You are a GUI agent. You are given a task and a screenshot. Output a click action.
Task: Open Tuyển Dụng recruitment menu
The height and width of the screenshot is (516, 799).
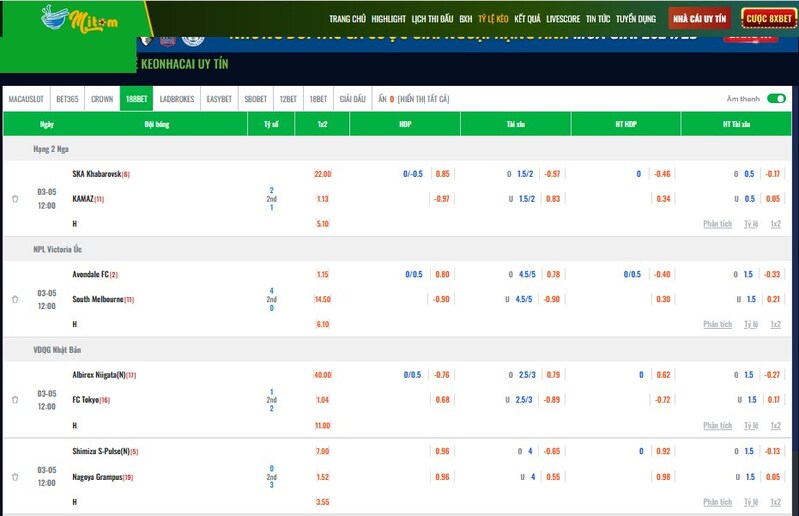[x=635, y=19]
